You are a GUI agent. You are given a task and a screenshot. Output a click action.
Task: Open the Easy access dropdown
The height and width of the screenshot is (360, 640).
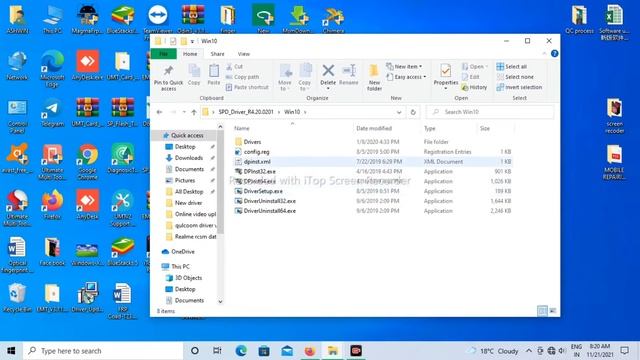[406, 77]
